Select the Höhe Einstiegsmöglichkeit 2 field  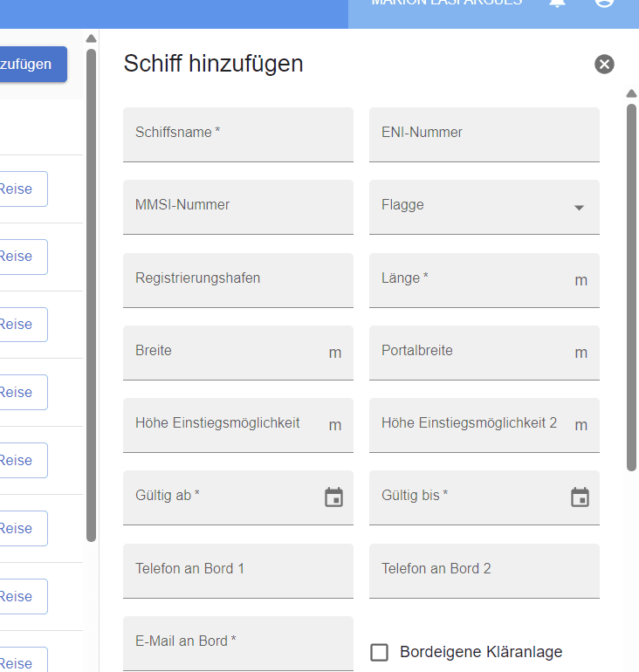[x=484, y=425]
